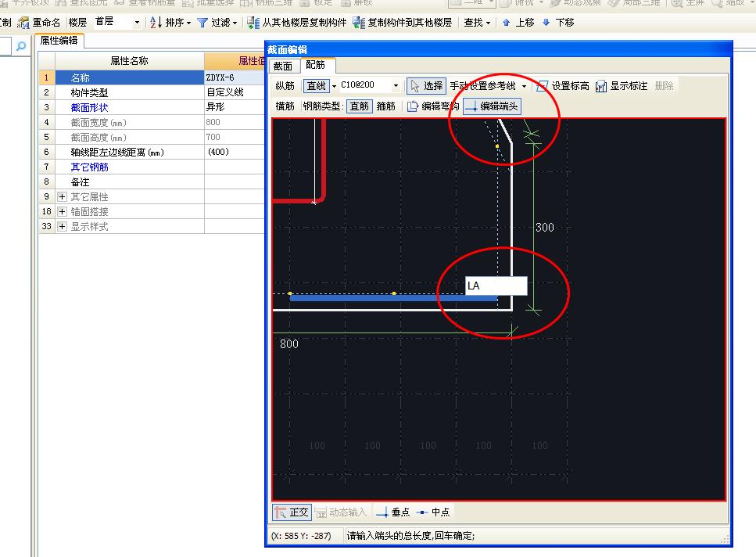Click the 其它钢筋 property link

89,167
